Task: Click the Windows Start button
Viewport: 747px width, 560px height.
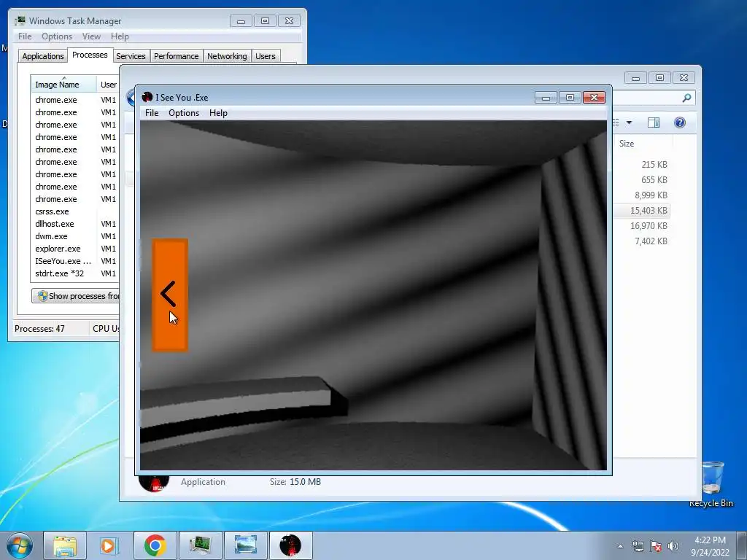Action: point(20,545)
